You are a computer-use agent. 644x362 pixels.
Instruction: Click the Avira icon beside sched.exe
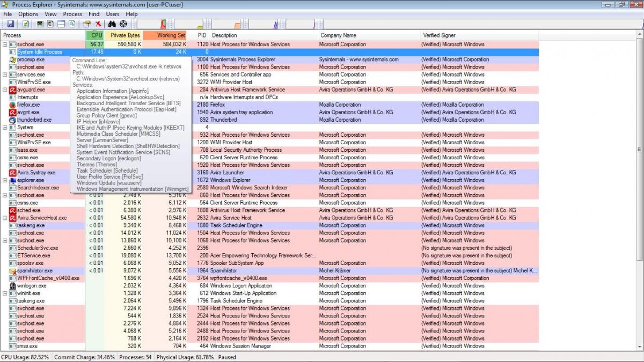13,210
